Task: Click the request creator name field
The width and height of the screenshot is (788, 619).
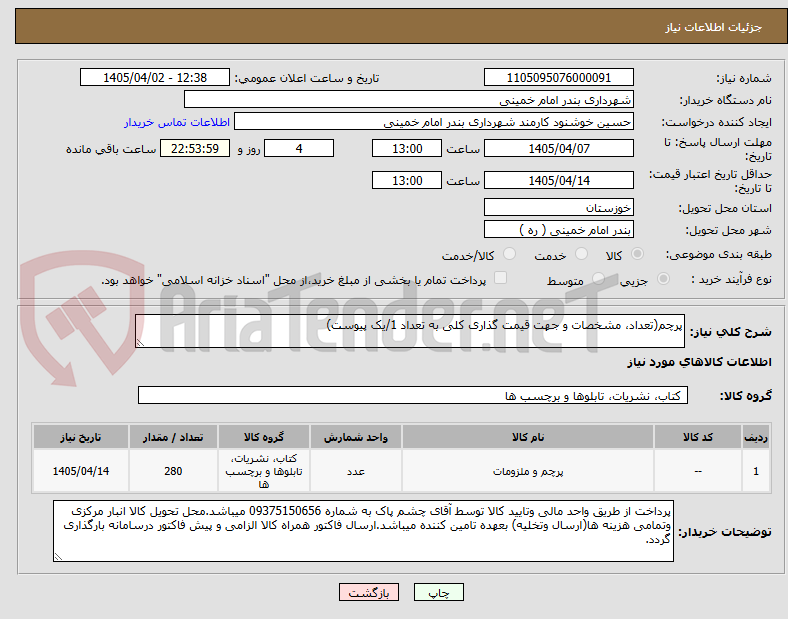Action: tap(434, 122)
